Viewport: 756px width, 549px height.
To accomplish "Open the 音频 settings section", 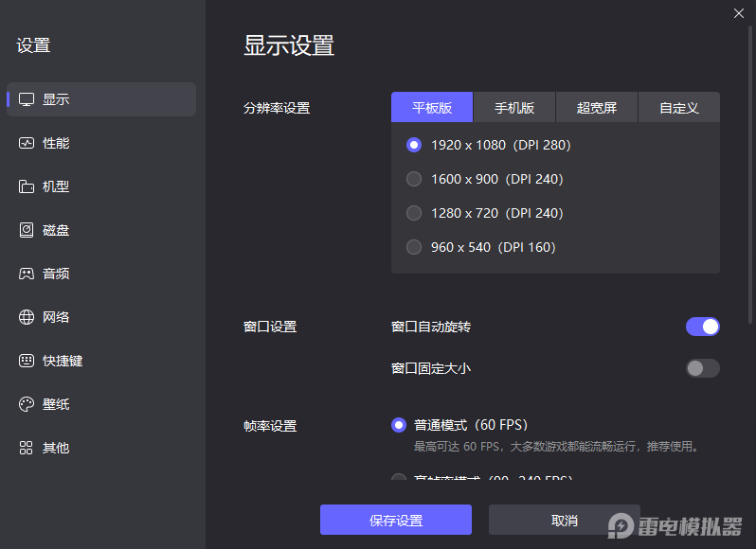I will pyautogui.click(x=101, y=274).
